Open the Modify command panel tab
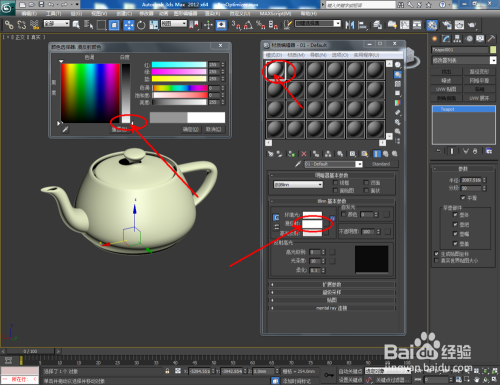The width and height of the screenshot is (500, 385). (446, 39)
